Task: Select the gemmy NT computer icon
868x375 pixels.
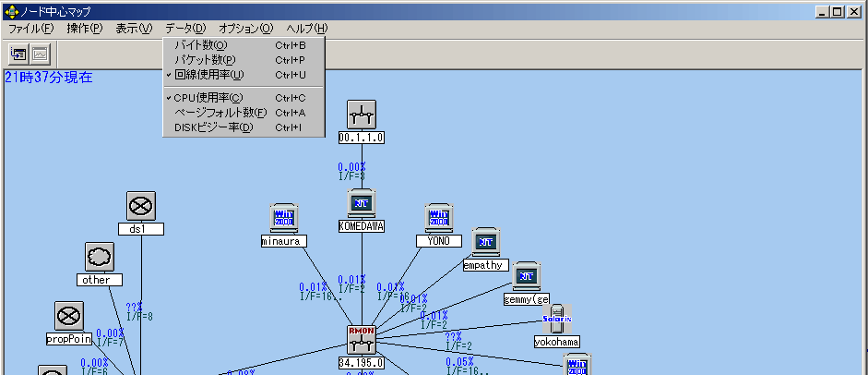Action: (x=526, y=276)
